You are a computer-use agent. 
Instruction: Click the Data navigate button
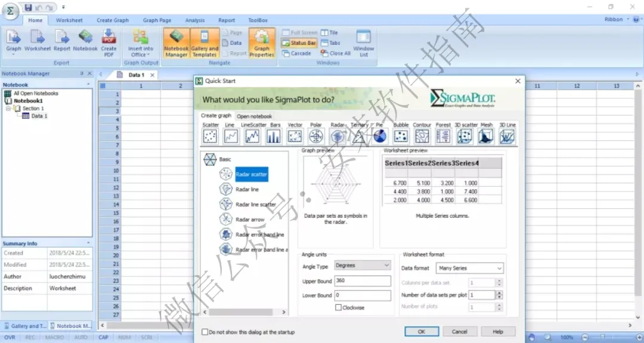point(231,43)
